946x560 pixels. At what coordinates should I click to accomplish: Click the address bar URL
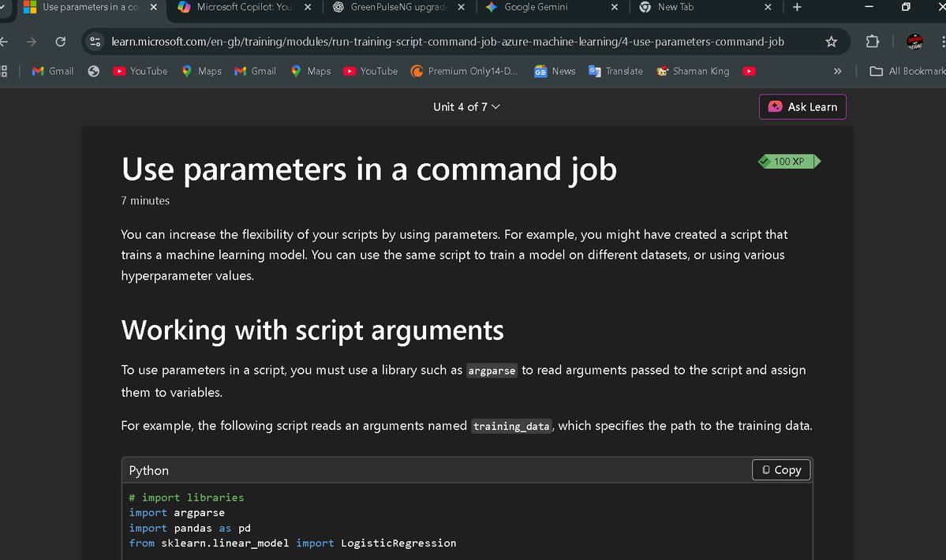click(x=447, y=42)
